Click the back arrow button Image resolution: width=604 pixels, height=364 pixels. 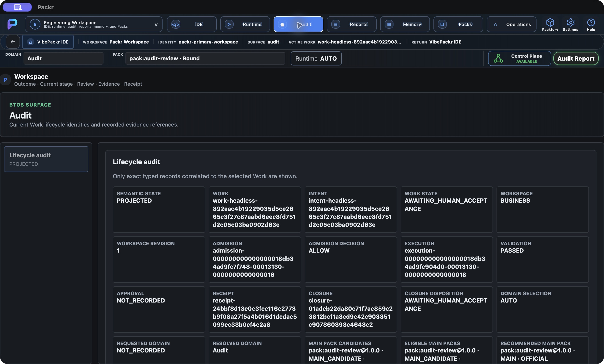click(13, 42)
